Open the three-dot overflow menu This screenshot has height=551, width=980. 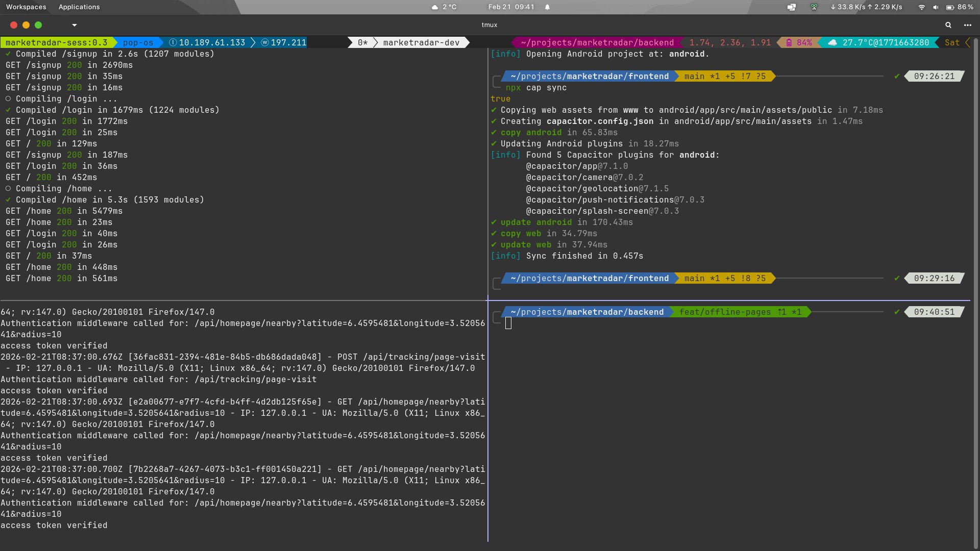pyautogui.click(x=968, y=25)
